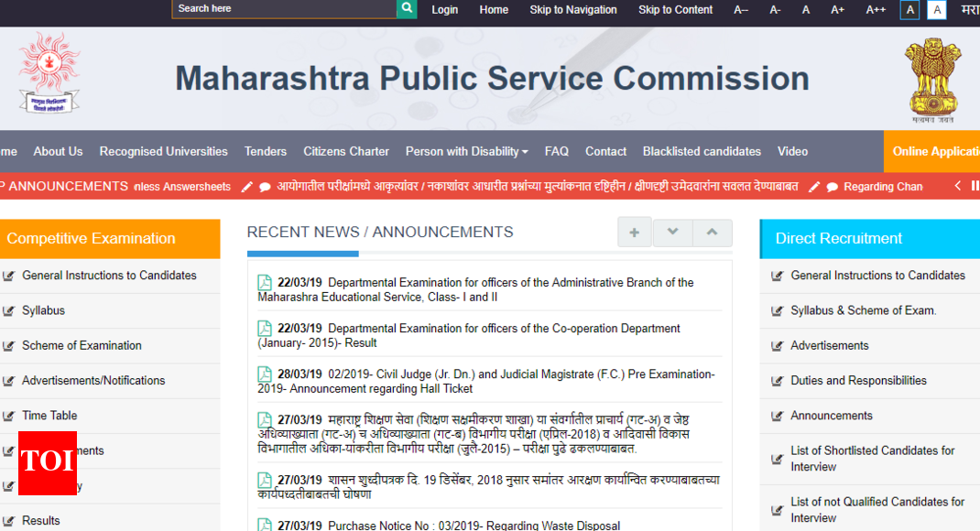Image resolution: width=980 pixels, height=531 pixels.
Task: Pause the announcements ticker
Action: (975, 186)
